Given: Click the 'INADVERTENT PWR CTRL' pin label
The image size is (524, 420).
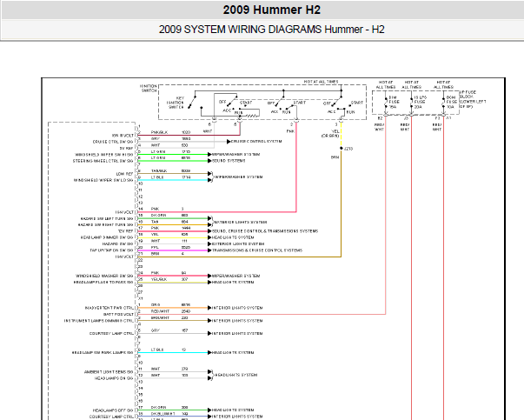Looking at the screenshot, I should pos(109,308).
